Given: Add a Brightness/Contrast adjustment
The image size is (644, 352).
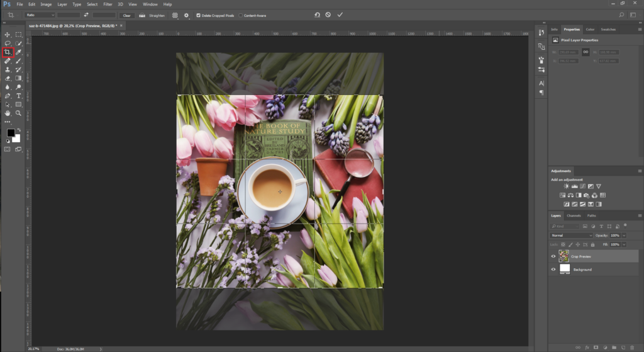Looking at the screenshot, I should [x=567, y=186].
